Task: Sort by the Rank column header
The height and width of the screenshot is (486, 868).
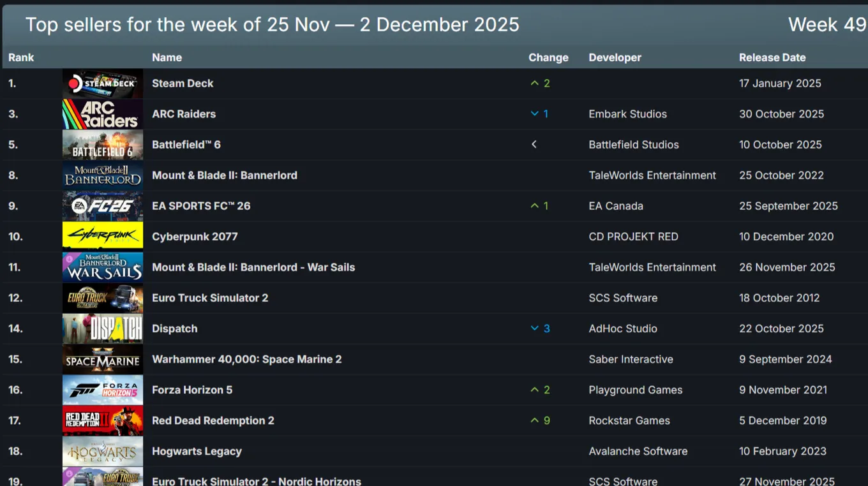Action: click(21, 57)
